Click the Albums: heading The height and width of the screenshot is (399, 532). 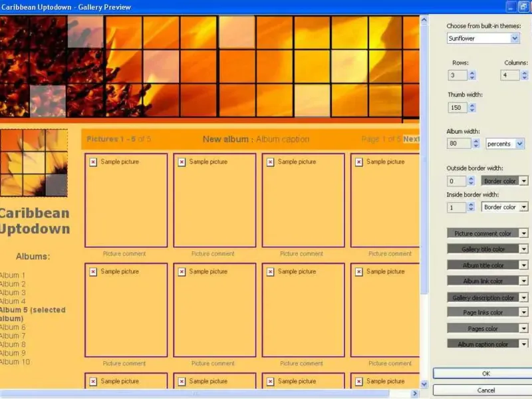click(33, 257)
